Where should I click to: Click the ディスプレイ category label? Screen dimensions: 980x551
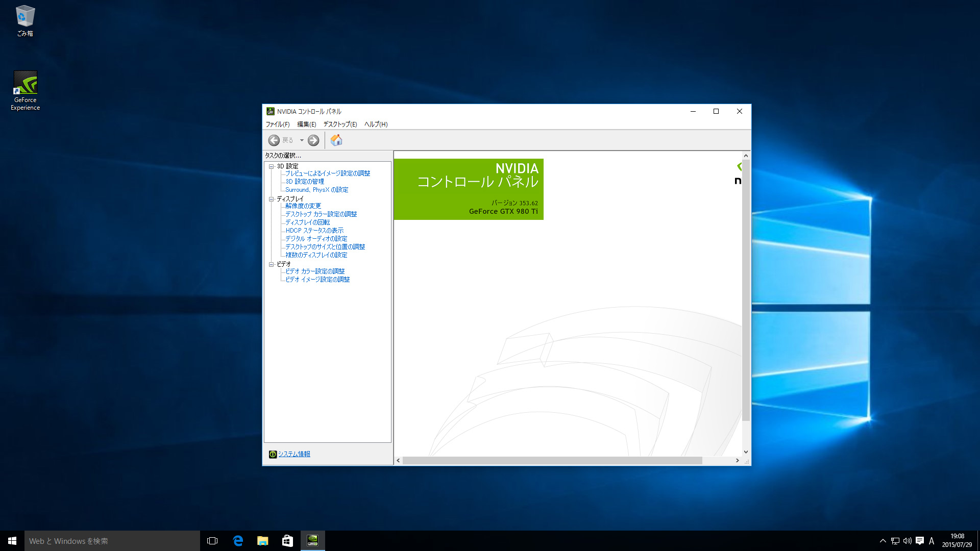coord(290,199)
